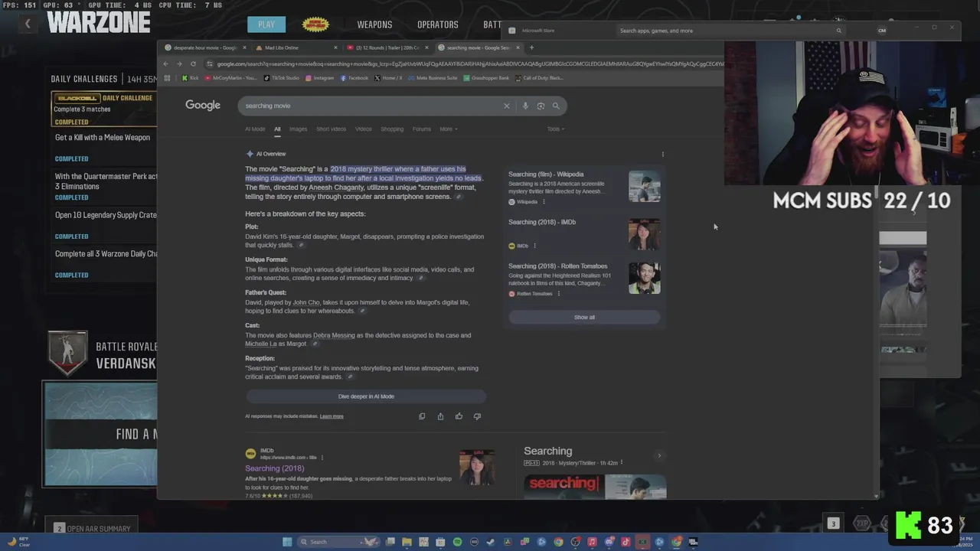Open the IMDb result thumbnail image
This screenshot has height=551, width=980.
[x=477, y=468]
